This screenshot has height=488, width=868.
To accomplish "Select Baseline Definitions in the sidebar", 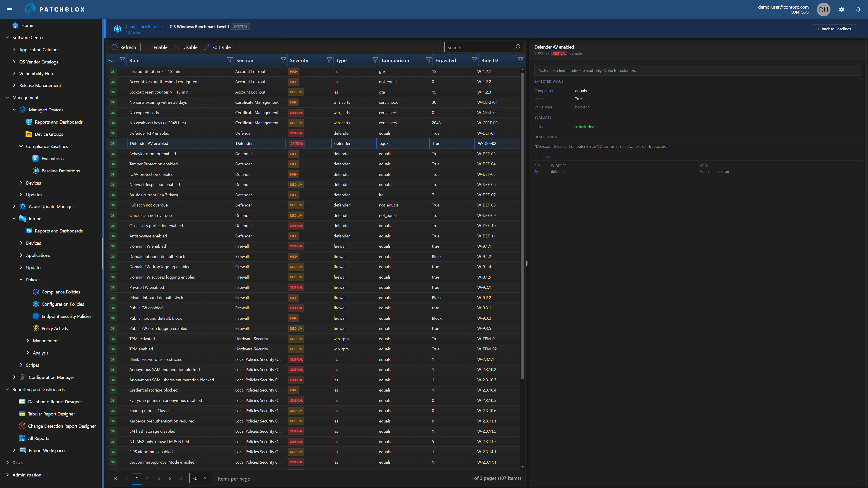I will [61, 171].
